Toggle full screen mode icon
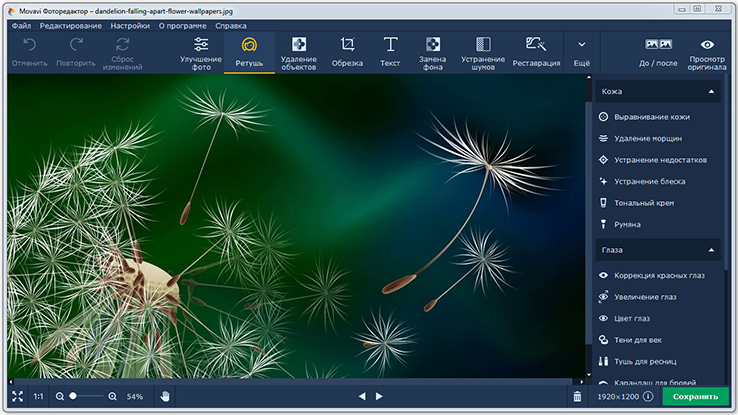Screen dimensions: 738x415 [x=16, y=397]
